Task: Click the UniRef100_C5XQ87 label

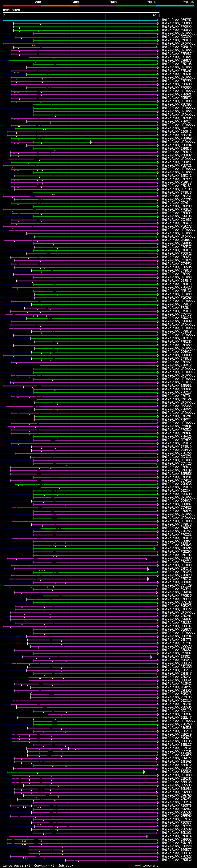Action: [176, 220]
